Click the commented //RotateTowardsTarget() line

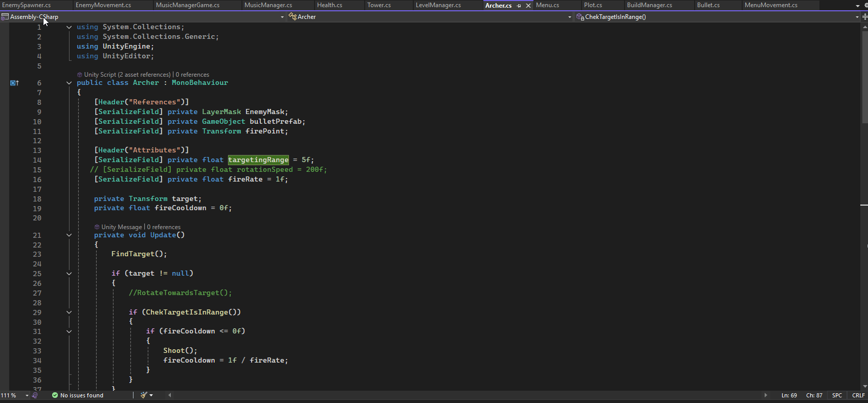181,293
